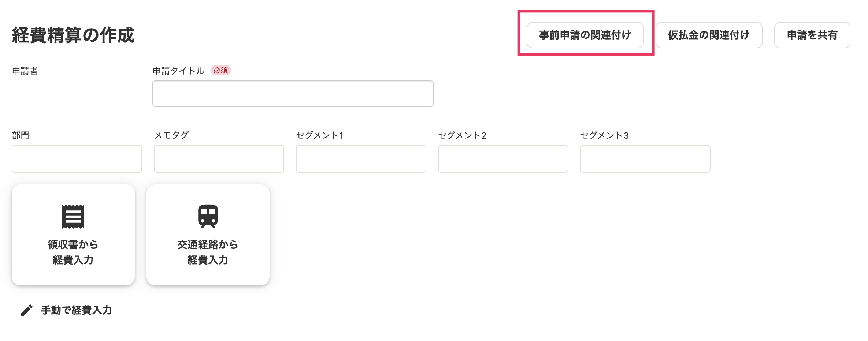Choose the 手動で経費入力 link text
868x341 pixels.
click(76, 310)
